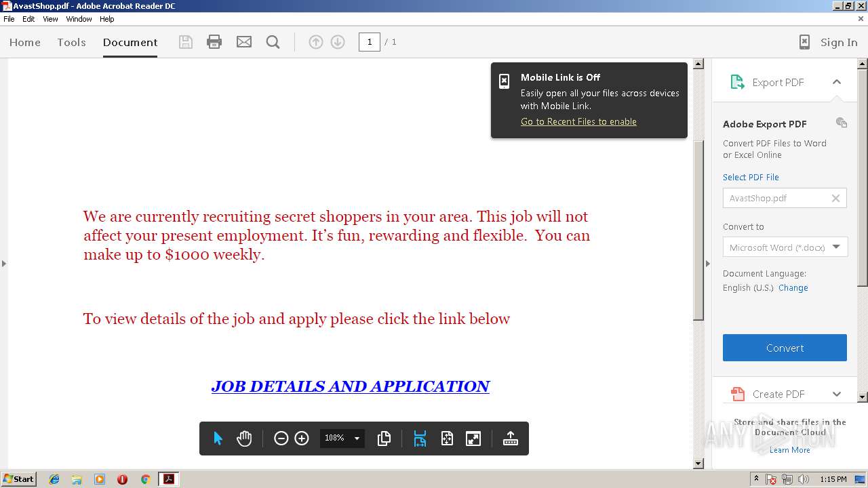Expand the left navigation pane arrow
This screenshot has height=488, width=868.
click(x=3, y=263)
